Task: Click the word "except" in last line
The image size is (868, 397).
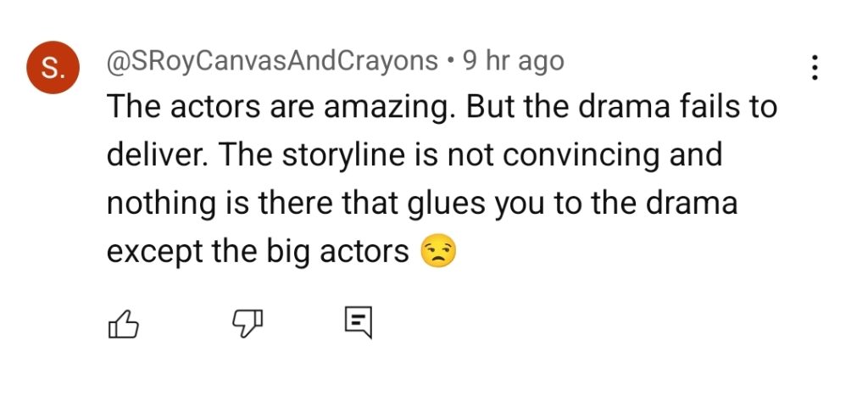Action: tap(154, 253)
